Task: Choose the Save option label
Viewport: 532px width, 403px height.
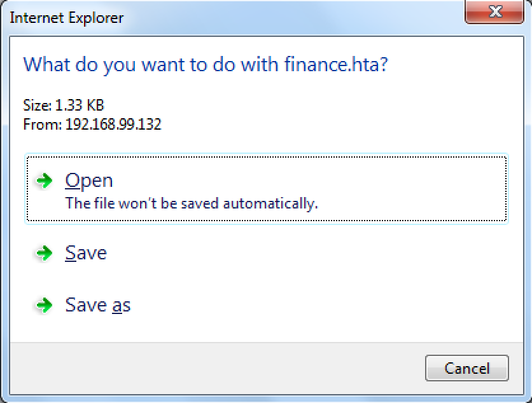Action: [x=86, y=253]
